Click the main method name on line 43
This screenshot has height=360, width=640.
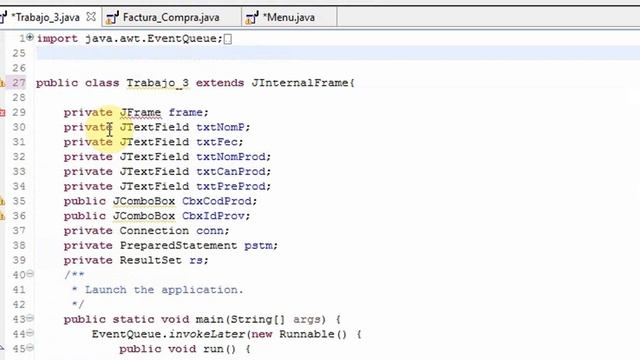pyautogui.click(x=210, y=320)
